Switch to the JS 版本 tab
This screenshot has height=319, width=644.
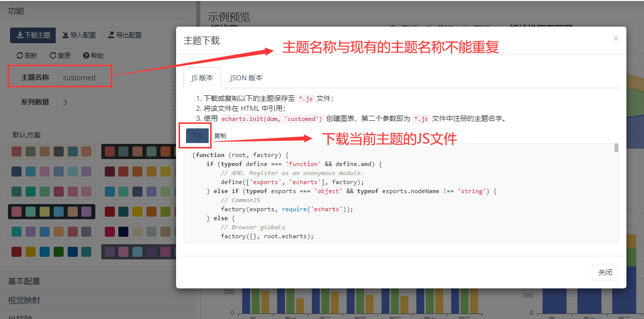(202, 78)
